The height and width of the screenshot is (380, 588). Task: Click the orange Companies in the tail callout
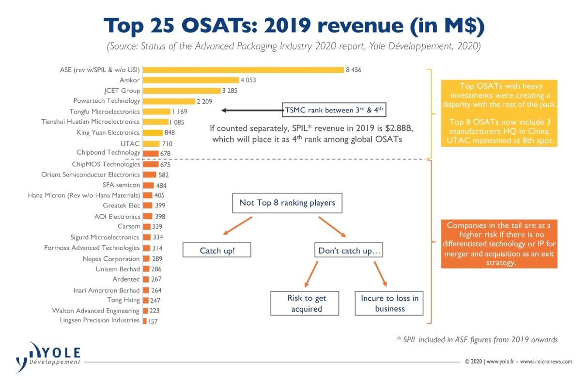pos(499,244)
